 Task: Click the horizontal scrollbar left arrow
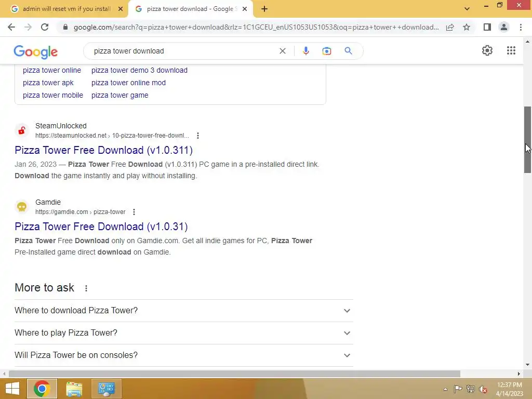pyautogui.click(x=4, y=374)
